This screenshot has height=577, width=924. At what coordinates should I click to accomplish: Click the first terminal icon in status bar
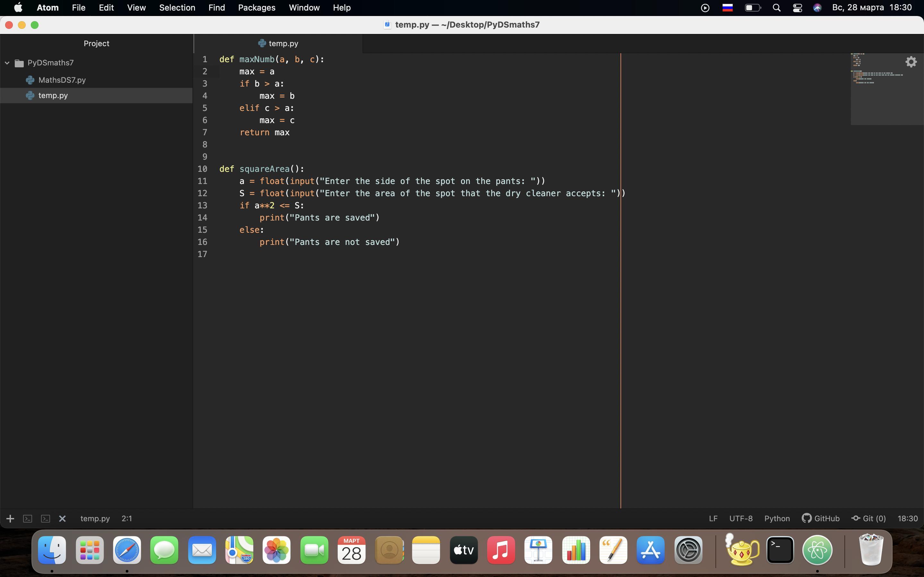point(28,519)
